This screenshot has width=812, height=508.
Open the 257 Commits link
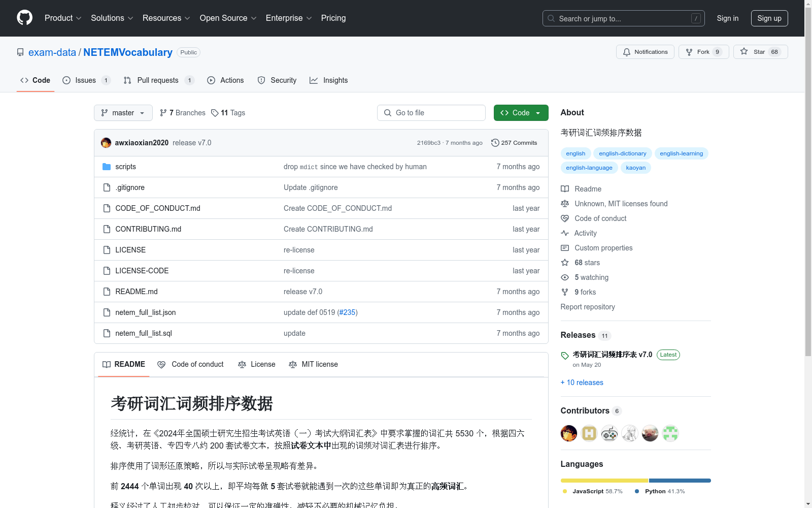tap(514, 143)
